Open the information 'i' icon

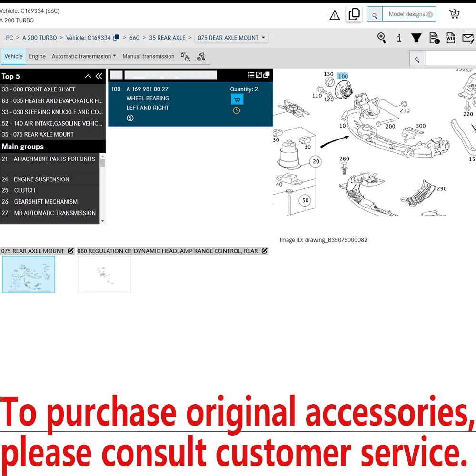tap(399, 38)
